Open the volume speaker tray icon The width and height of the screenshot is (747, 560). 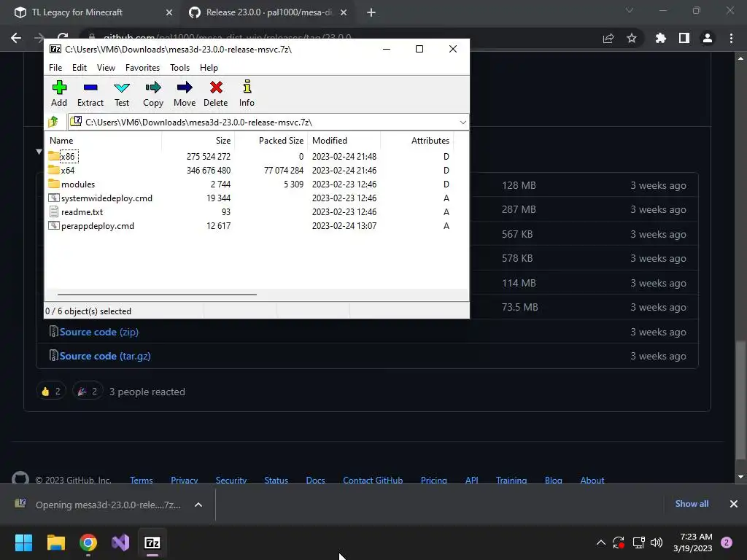[x=657, y=542]
